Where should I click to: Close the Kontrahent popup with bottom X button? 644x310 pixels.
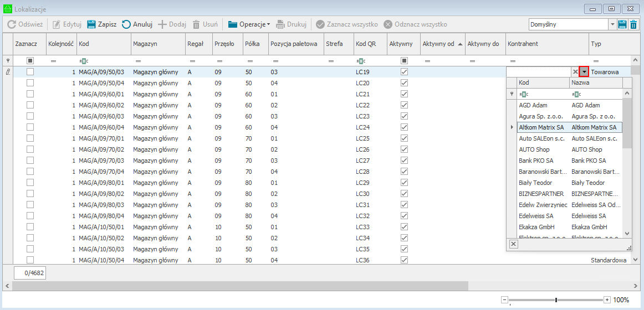(513, 244)
